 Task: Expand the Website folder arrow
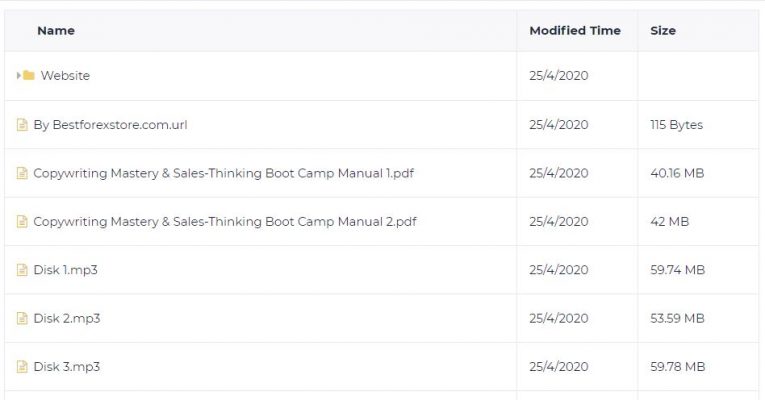19,76
